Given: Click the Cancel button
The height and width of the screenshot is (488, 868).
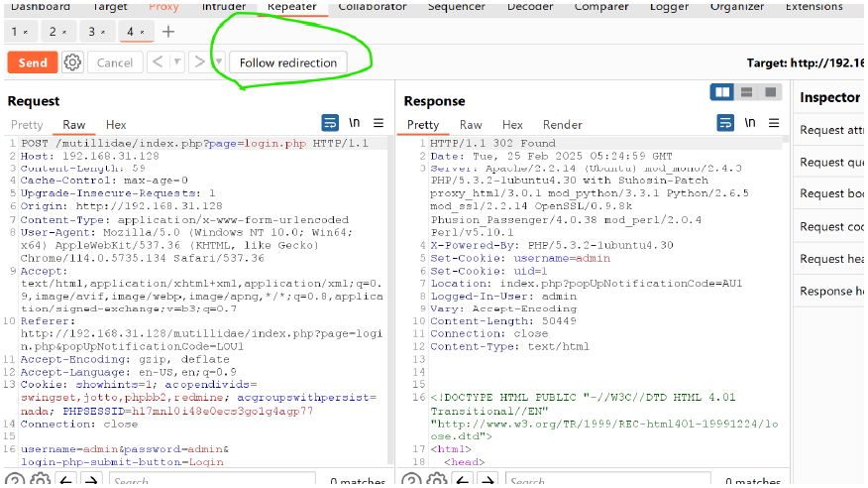Looking at the screenshot, I should (x=115, y=62).
